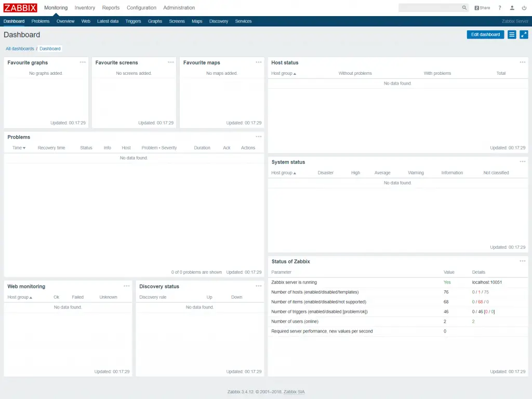Switch to the Overview submenu tab
Image resolution: width=532 pixels, height=399 pixels.
point(65,21)
